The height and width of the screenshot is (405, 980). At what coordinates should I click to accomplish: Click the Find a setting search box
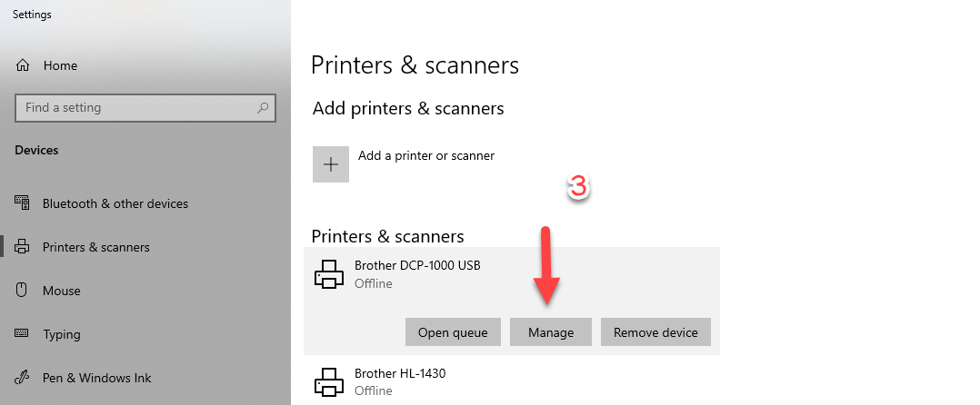[145, 107]
